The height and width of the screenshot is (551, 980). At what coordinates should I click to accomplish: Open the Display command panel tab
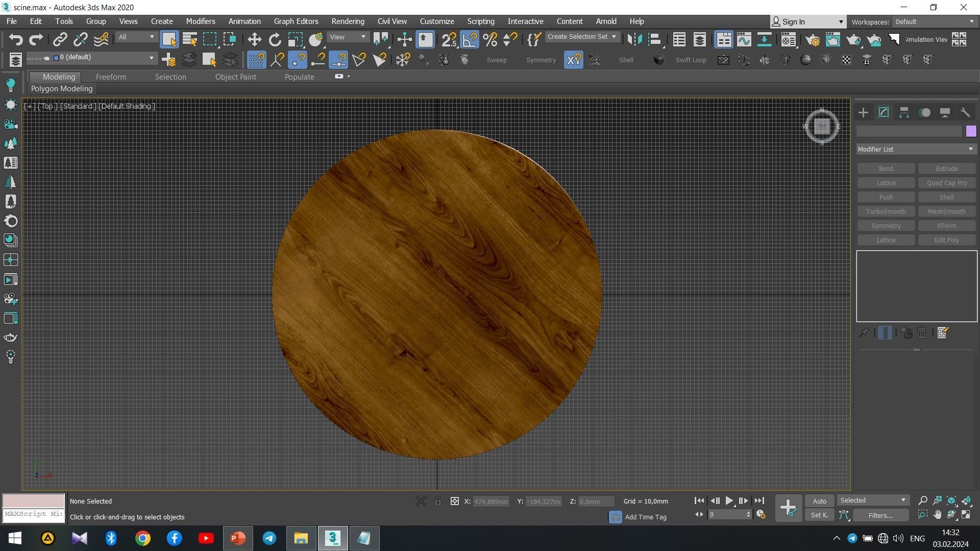coord(945,113)
